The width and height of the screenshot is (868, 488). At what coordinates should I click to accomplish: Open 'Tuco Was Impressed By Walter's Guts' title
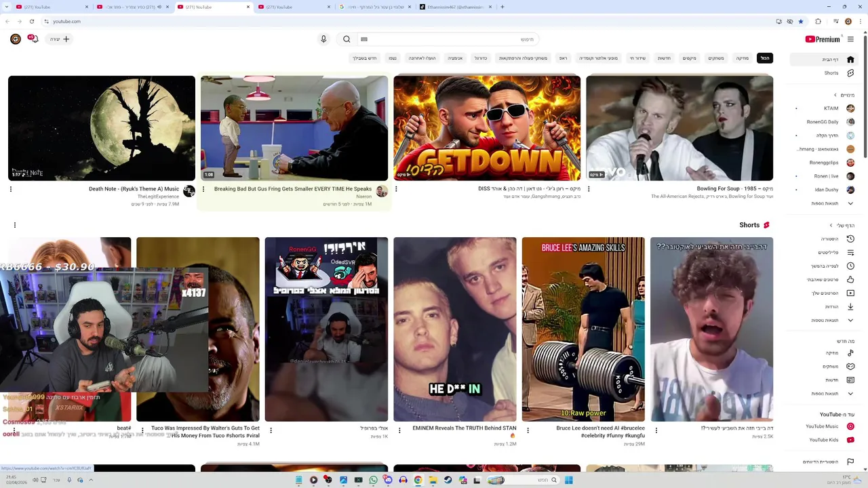click(x=205, y=432)
